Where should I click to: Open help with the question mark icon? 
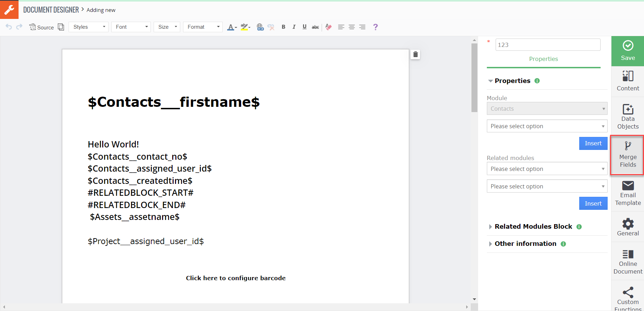pos(376,27)
